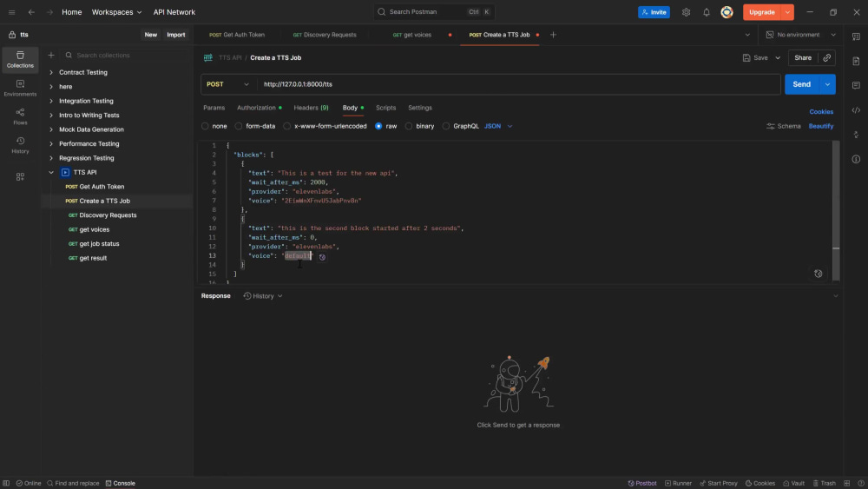The width and height of the screenshot is (868, 489).
Task: Switch to the Headers tab
Action: 311,108
